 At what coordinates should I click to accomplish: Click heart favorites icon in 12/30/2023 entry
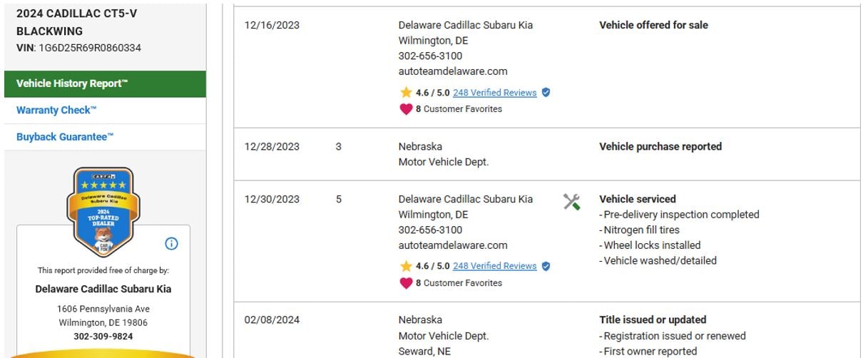406,283
